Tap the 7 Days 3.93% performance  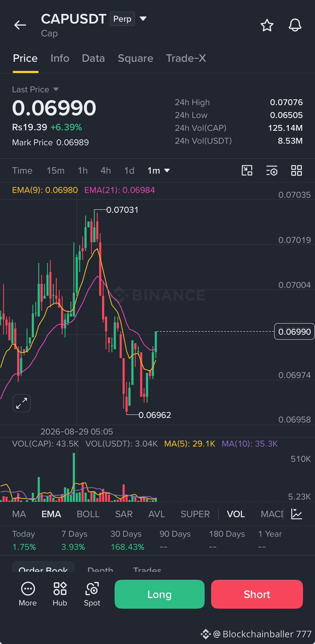point(74,540)
